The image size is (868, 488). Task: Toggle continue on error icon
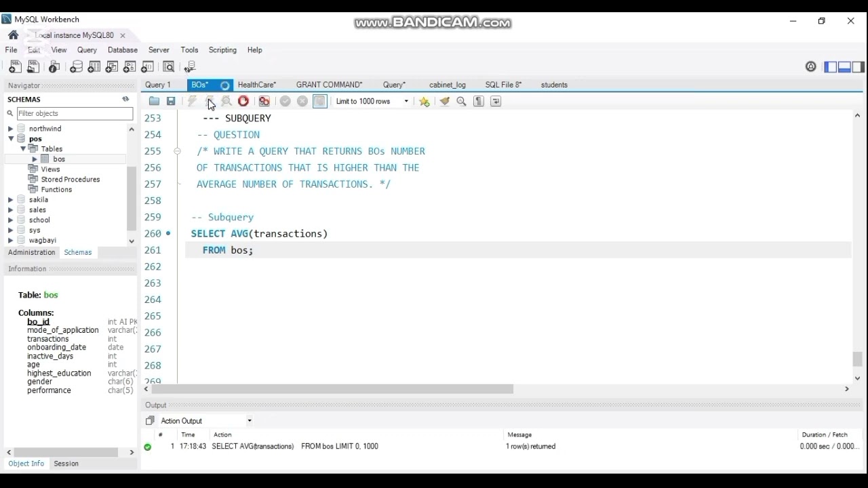264,101
